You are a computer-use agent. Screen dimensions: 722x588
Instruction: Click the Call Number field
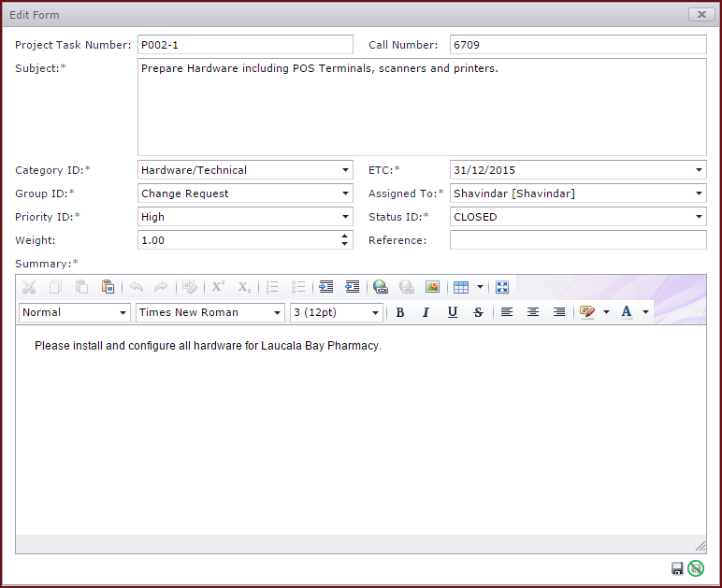coord(578,45)
